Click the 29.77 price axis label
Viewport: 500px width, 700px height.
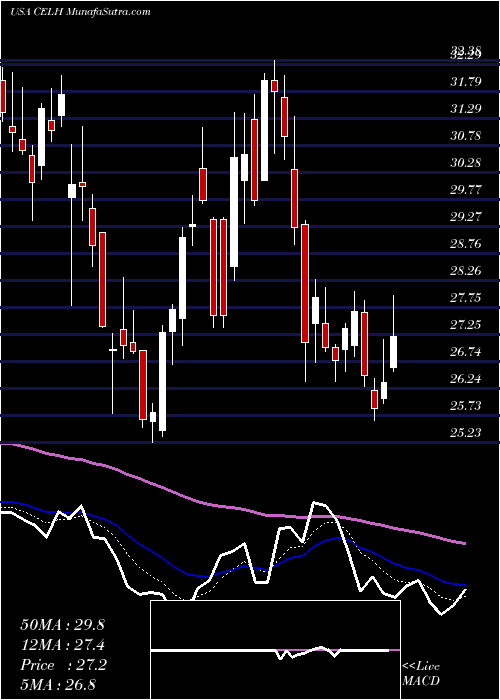click(x=466, y=190)
